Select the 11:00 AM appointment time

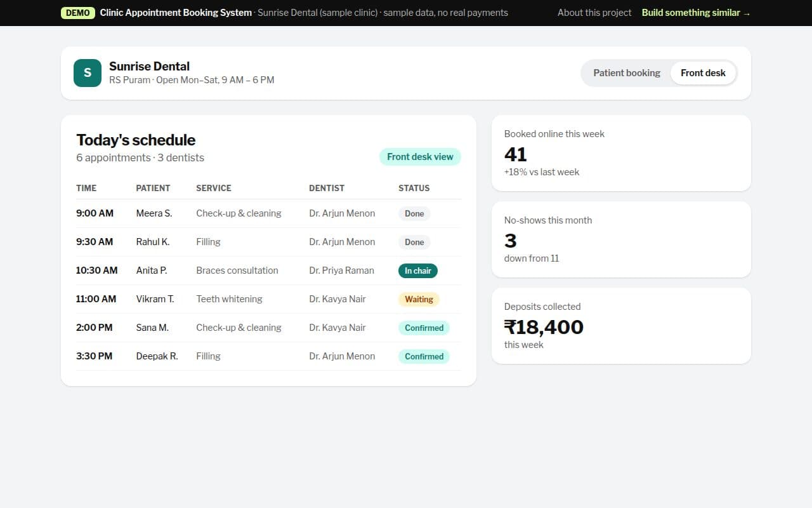tap(96, 299)
